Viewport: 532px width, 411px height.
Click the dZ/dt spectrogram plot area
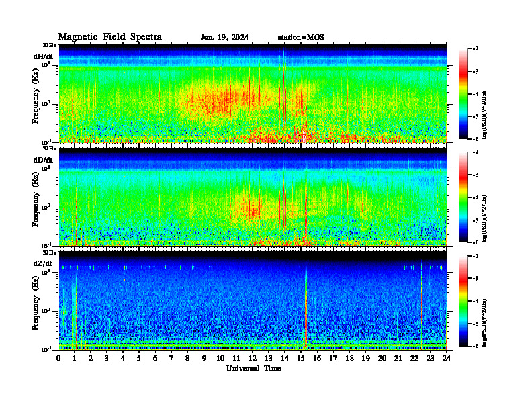[253, 301]
